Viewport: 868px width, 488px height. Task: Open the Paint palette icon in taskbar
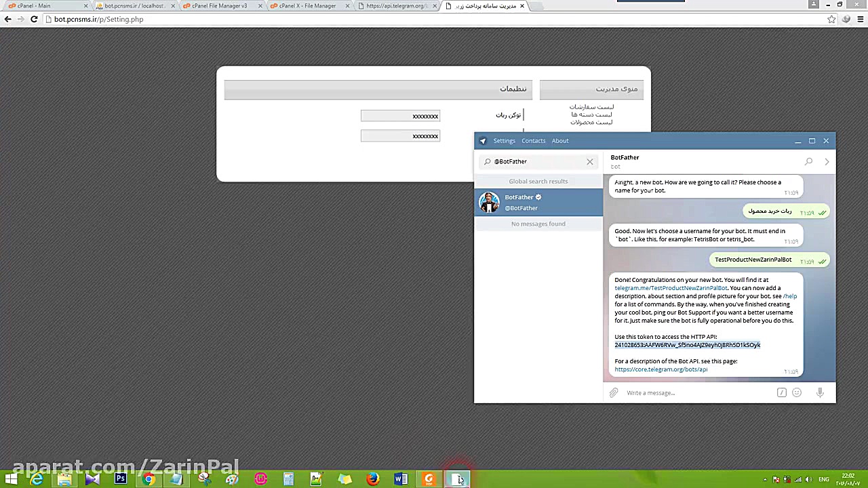tap(232, 479)
